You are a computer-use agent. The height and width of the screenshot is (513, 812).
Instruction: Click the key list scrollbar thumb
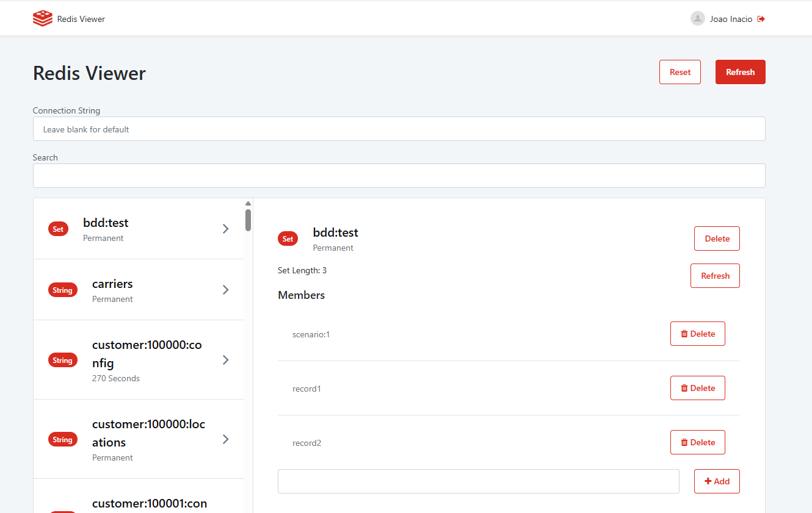pos(248,220)
